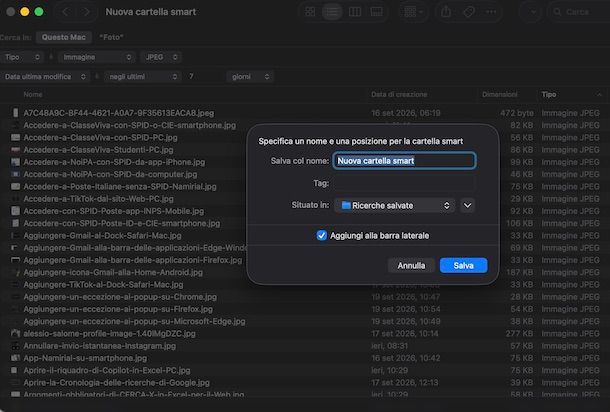Image resolution: width=610 pixels, height=412 pixels.
Task: Select Accedere-a-ClasseViva-con-SPID-o-CIE-smartphone.jpg
Action: [130, 125]
